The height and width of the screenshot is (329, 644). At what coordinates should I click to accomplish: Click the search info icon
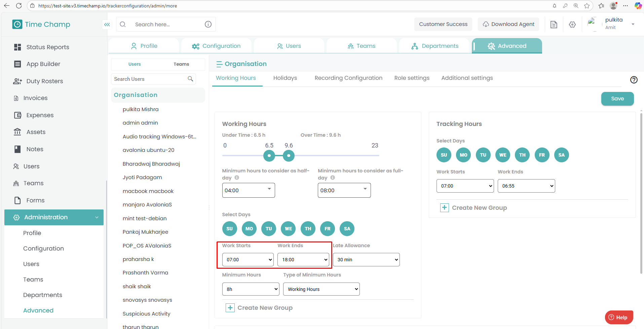point(208,24)
